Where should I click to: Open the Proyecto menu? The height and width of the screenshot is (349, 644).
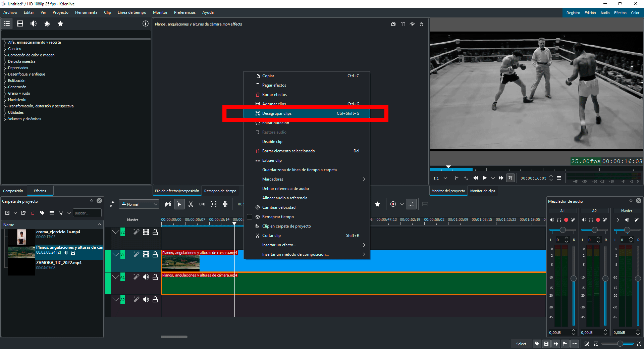(60, 12)
